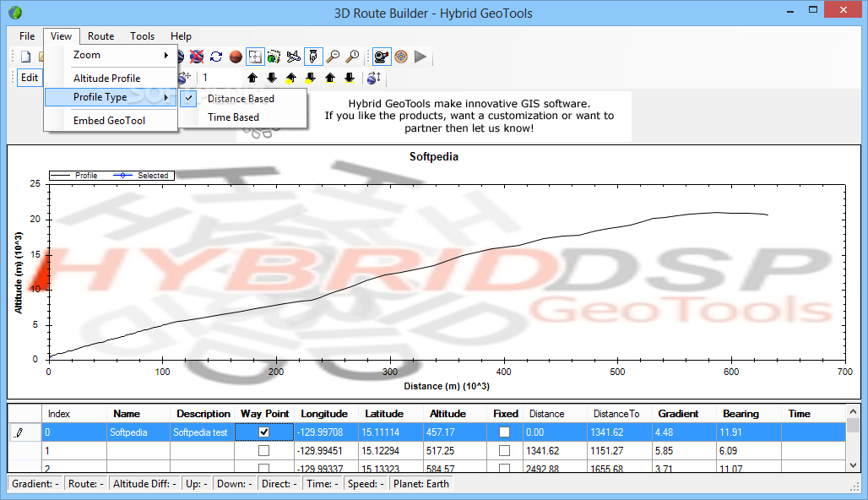The width and height of the screenshot is (868, 500).
Task: Click the first plain up arrow
Action: (x=252, y=78)
